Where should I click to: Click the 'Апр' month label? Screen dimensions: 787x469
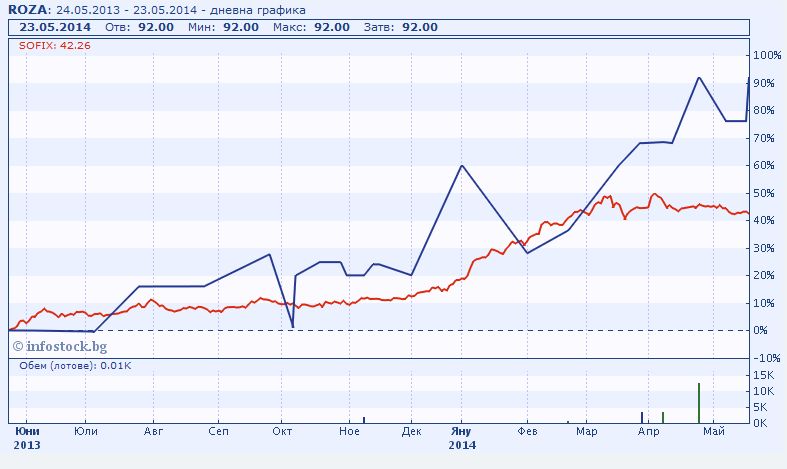pyautogui.click(x=648, y=431)
